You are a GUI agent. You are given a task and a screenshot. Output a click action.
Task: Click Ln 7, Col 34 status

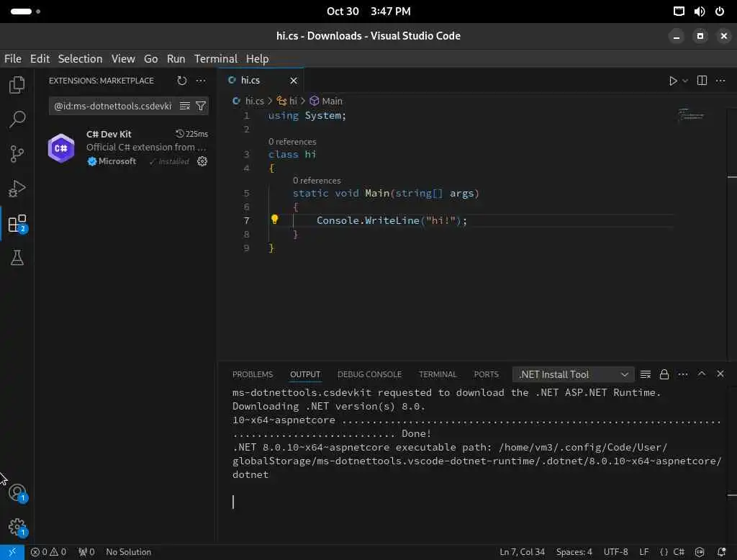[522, 552]
